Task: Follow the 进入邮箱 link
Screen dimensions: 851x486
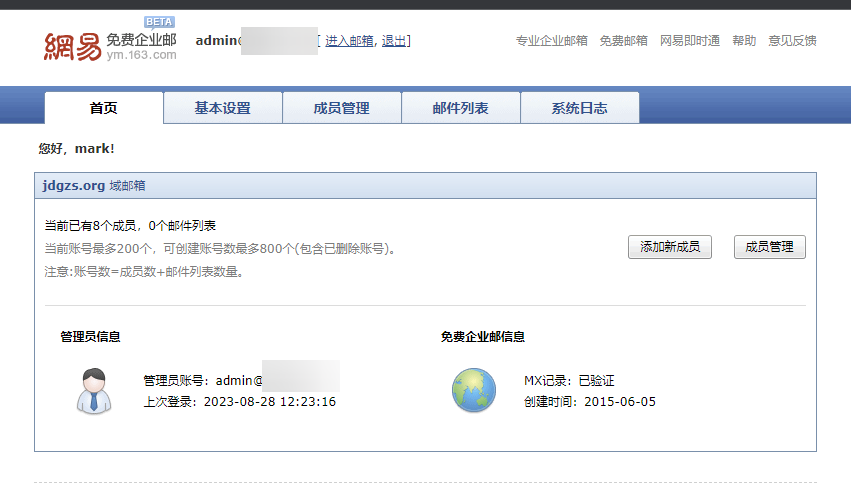Action: point(349,41)
